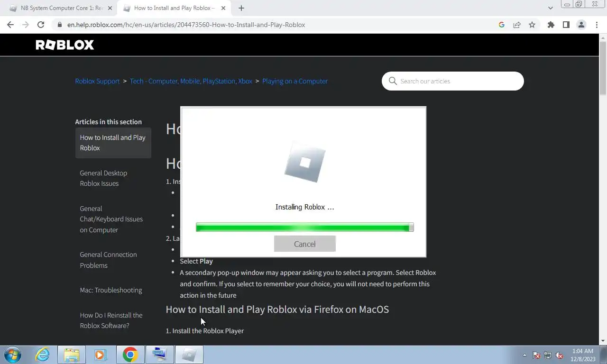Launch Internet Explorer from taskbar
Image resolution: width=607 pixels, height=364 pixels.
click(x=43, y=355)
